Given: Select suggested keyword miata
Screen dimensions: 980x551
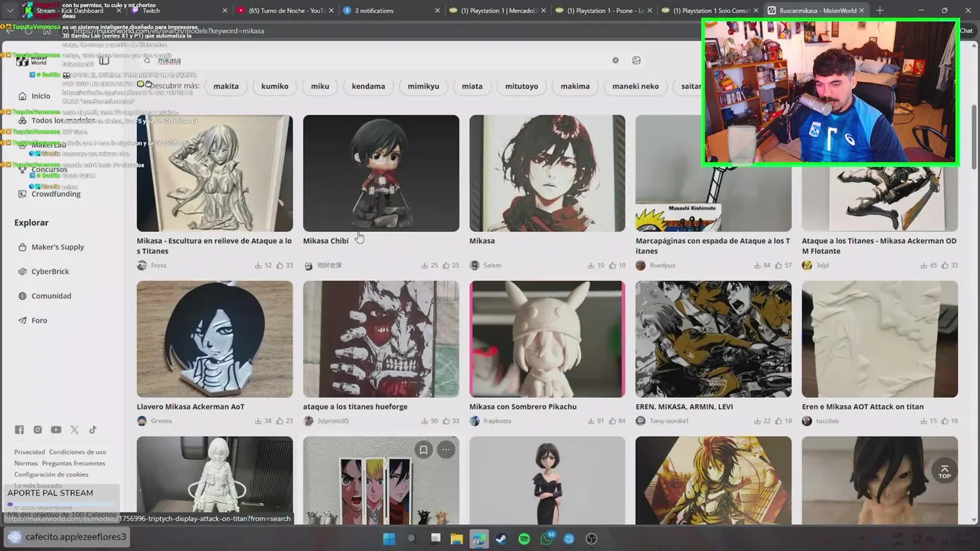Looking at the screenshot, I should [472, 86].
